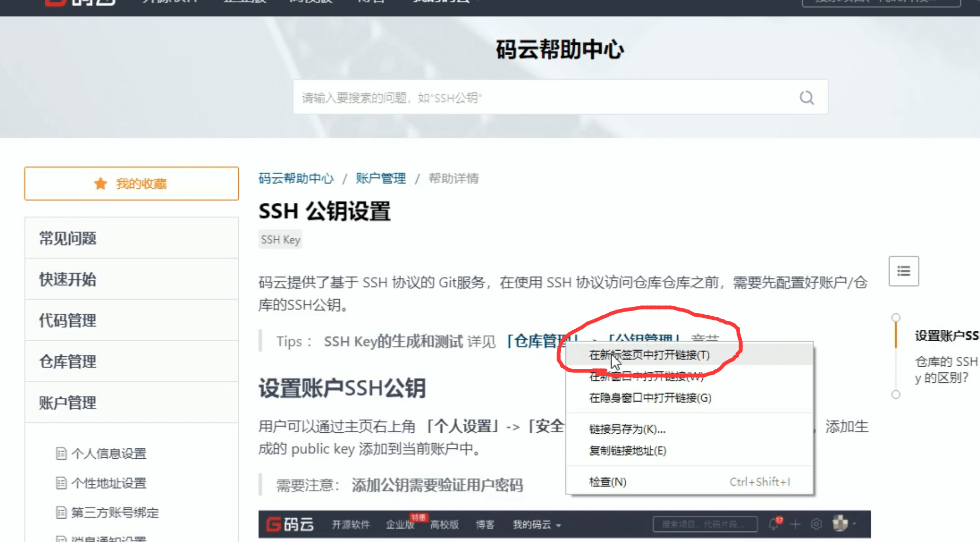Choose 在新标签页中打开链接(T) from context menu
The height and width of the screenshot is (542, 980).
click(690, 355)
